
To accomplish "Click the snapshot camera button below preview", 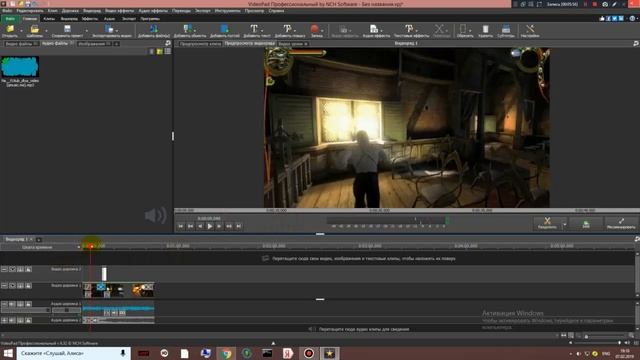I will coord(586,224).
